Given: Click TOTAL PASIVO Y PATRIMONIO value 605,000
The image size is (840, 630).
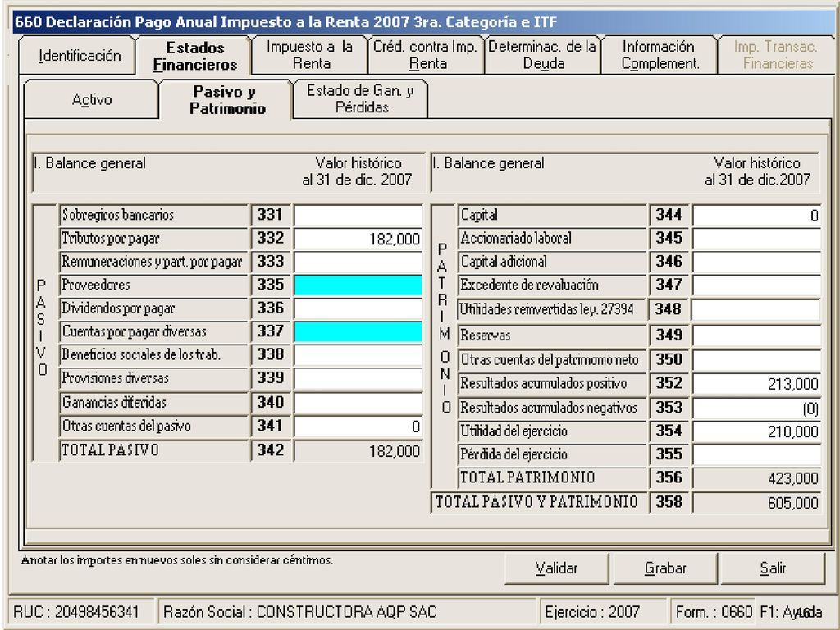Looking at the screenshot, I should (x=756, y=503).
